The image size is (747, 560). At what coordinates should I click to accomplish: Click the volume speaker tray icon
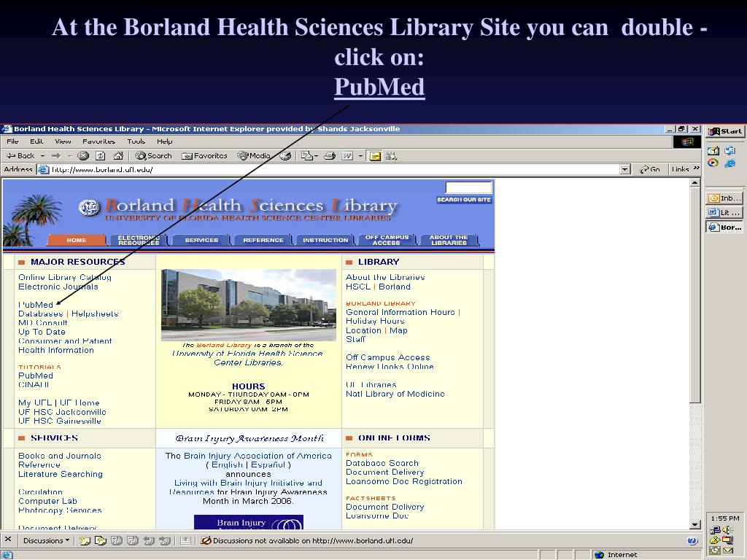728,530
